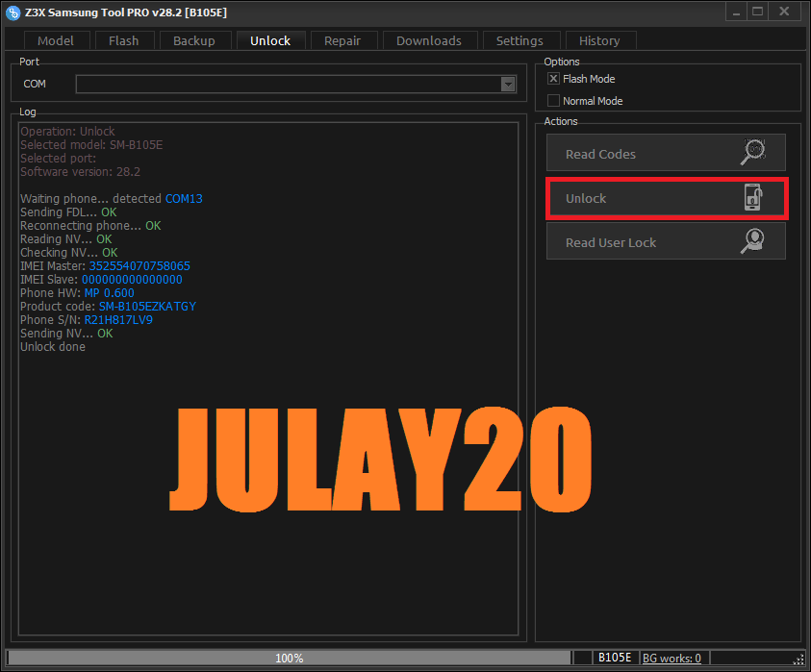
Task: Enable the Normal Mode checkbox
Action: click(x=553, y=101)
